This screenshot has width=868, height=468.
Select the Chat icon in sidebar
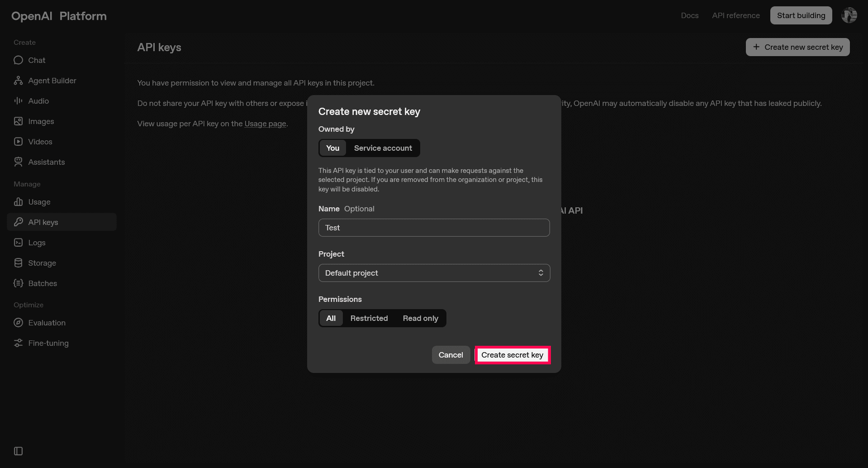pyautogui.click(x=18, y=60)
